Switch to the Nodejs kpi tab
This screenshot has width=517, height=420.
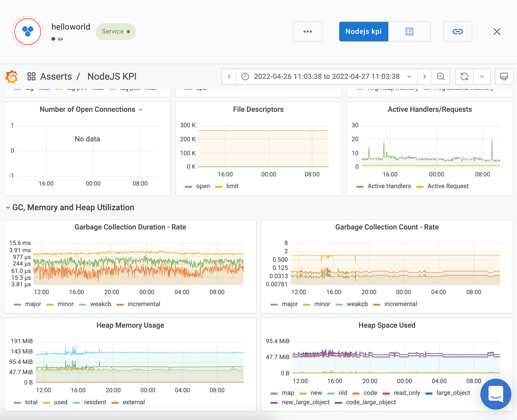(x=363, y=31)
